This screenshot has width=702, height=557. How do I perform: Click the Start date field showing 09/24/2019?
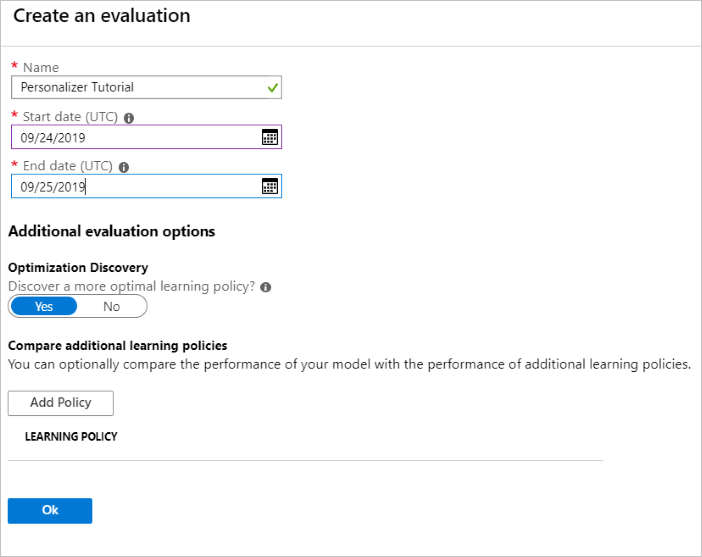(130, 137)
